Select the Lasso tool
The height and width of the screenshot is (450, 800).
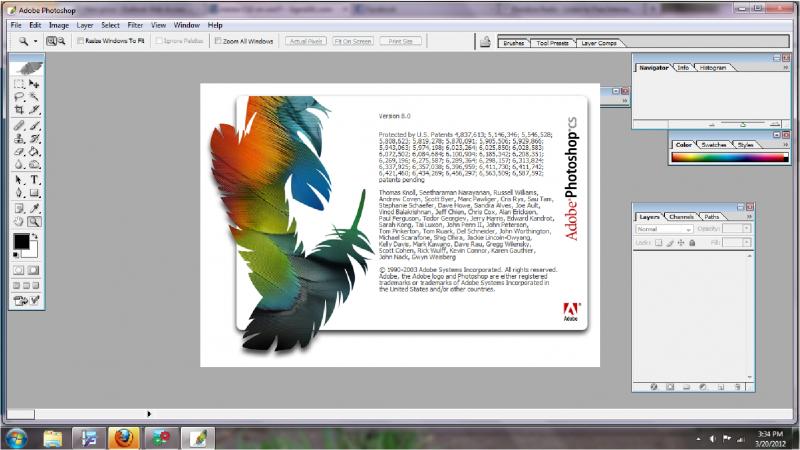coord(19,96)
